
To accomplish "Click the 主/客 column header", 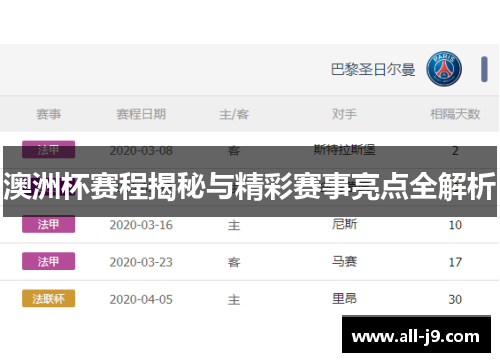I will 234,114.
